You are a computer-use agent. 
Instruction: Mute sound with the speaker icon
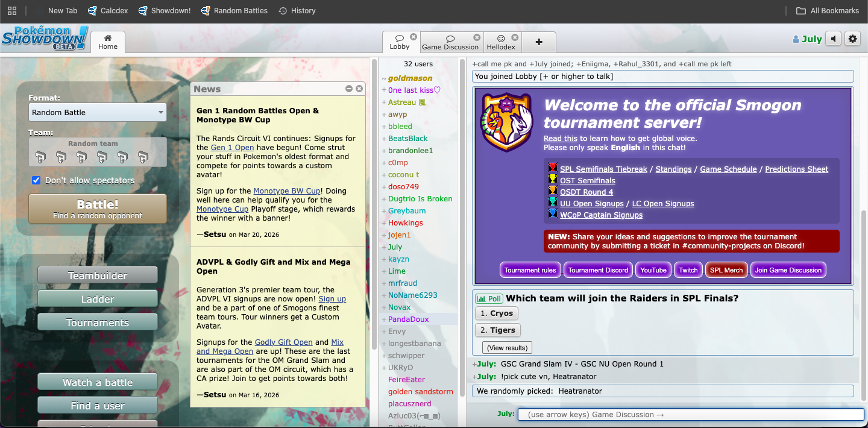(x=833, y=39)
